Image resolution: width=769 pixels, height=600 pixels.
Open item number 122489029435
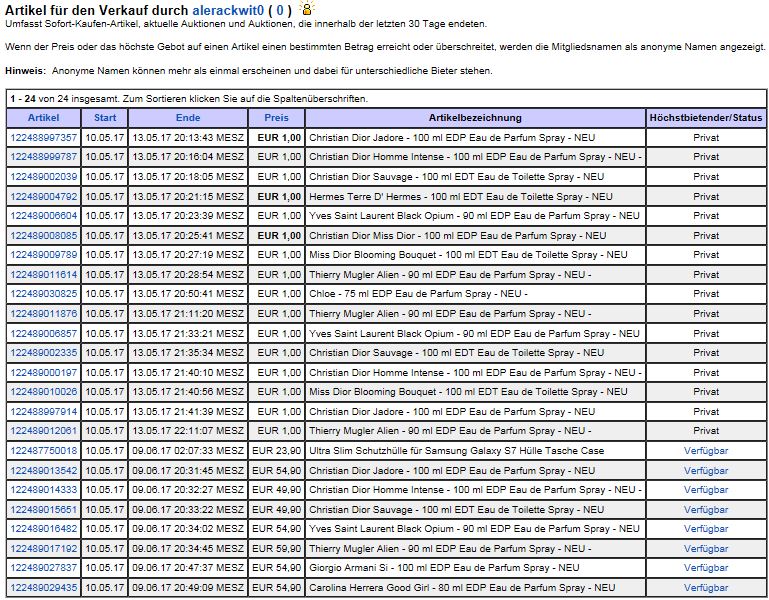(44, 588)
